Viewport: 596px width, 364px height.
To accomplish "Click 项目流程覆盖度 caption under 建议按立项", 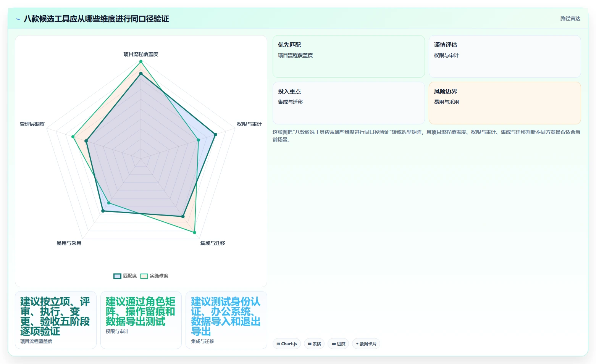I will click(x=36, y=341).
